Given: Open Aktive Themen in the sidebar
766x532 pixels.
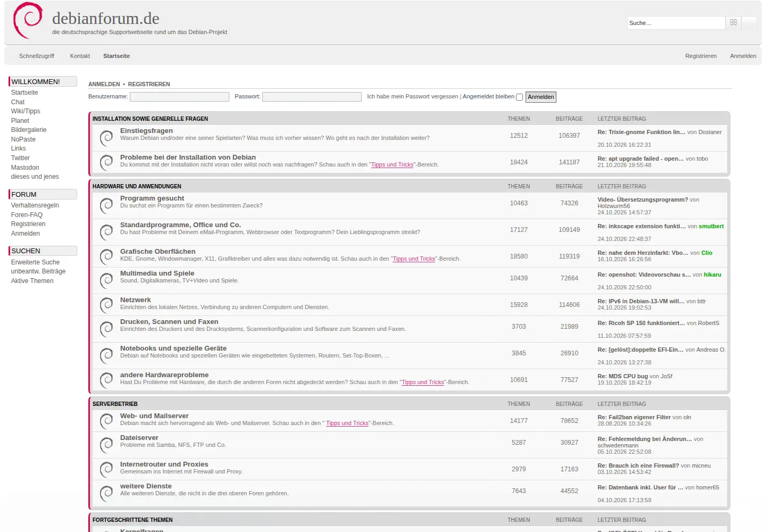Looking at the screenshot, I should (32, 281).
